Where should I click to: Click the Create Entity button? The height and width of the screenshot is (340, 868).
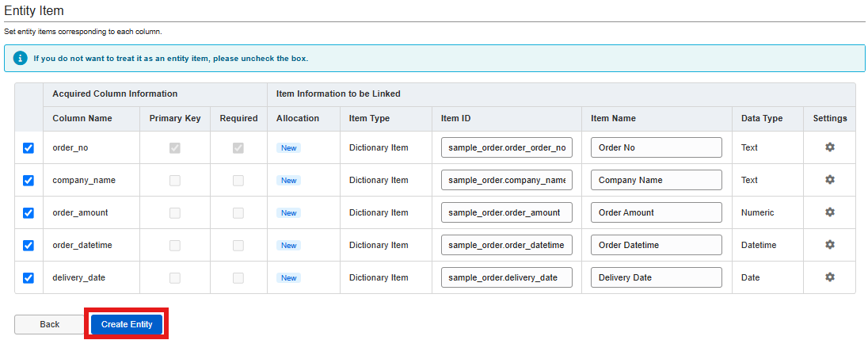click(x=127, y=324)
